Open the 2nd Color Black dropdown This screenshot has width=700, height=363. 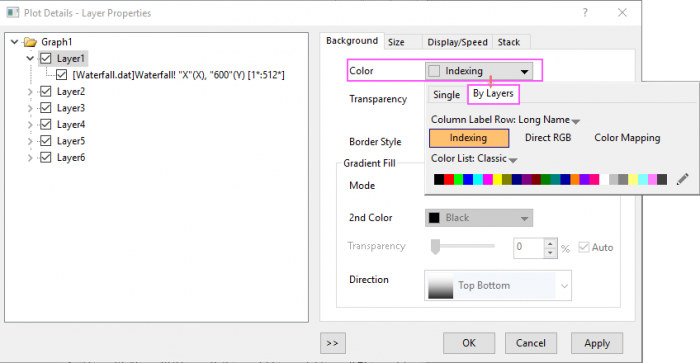[x=479, y=218]
